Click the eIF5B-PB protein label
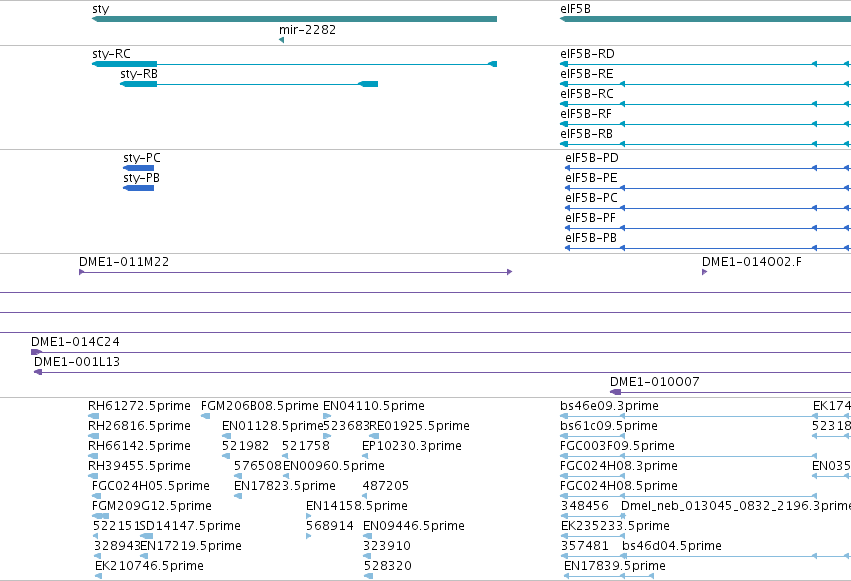Screen dimensions: 851x581 click(x=591, y=238)
